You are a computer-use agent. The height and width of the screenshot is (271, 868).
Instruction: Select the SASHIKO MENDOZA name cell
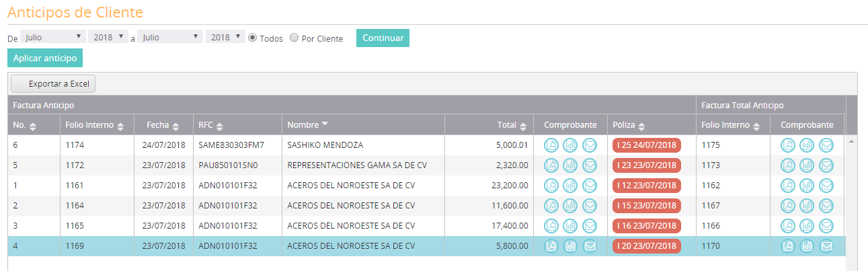coord(364,145)
